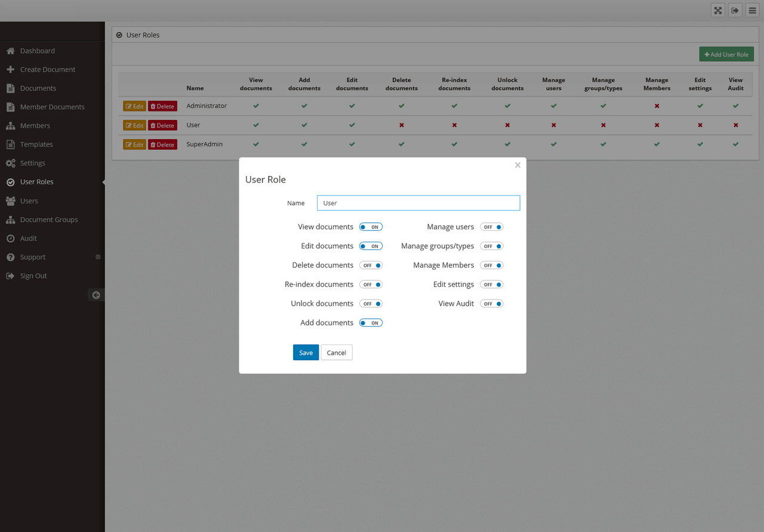Viewport: 764px width, 532px height.
Task: Click the Members sitemap icon in sidebar
Action: 10,126
